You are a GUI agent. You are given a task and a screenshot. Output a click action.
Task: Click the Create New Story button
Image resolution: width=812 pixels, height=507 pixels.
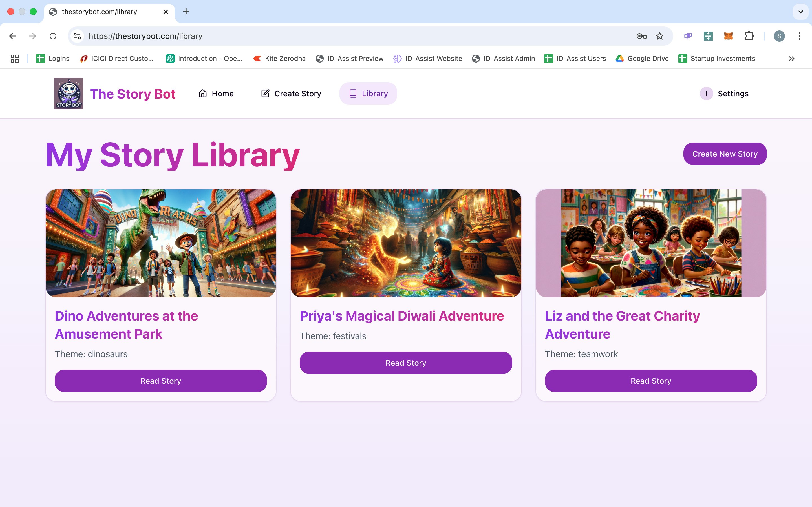pos(724,154)
